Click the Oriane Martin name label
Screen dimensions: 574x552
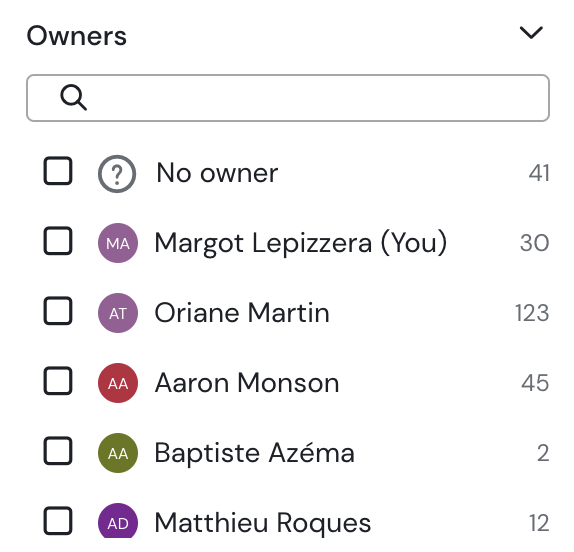click(242, 313)
